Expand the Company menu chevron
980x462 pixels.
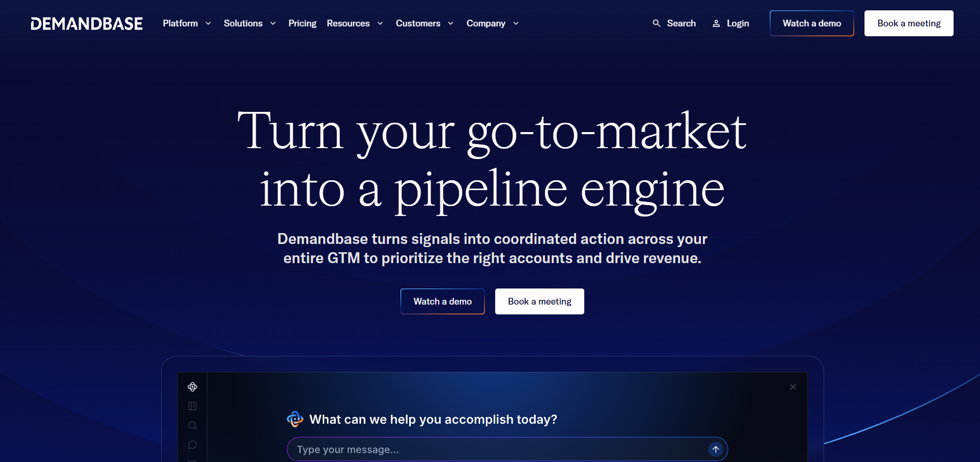pyautogui.click(x=516, y=23)
